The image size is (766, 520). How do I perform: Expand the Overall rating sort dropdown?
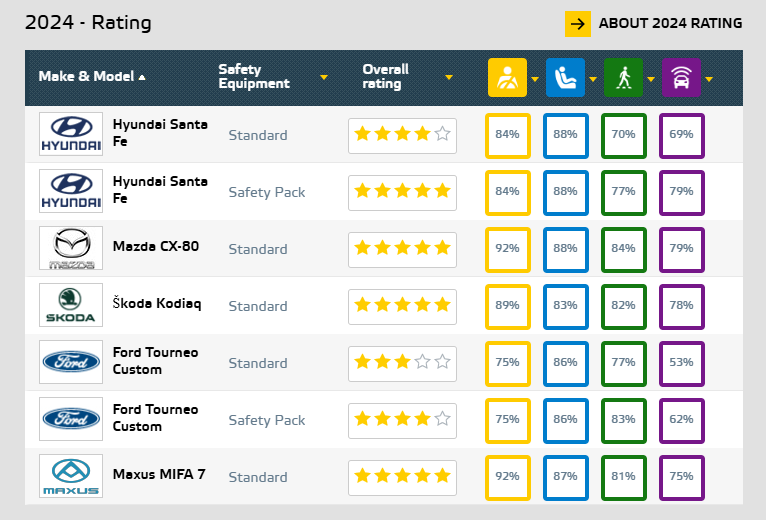pyautogui.click(x=449, y=77)
